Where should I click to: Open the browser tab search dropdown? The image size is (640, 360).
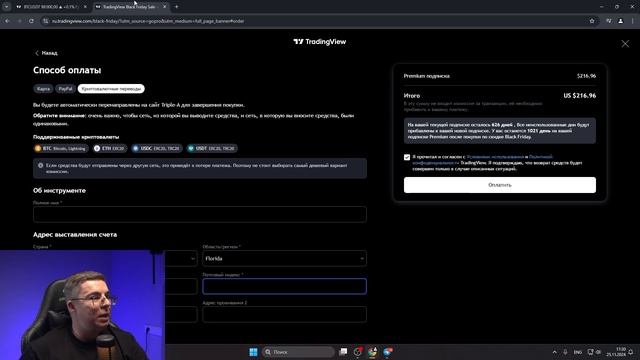7,7
